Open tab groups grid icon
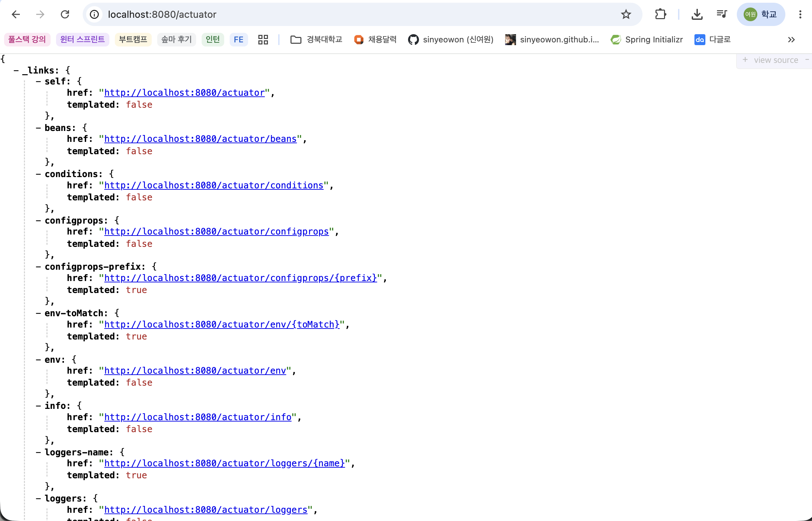 click(x=263, y=40)
